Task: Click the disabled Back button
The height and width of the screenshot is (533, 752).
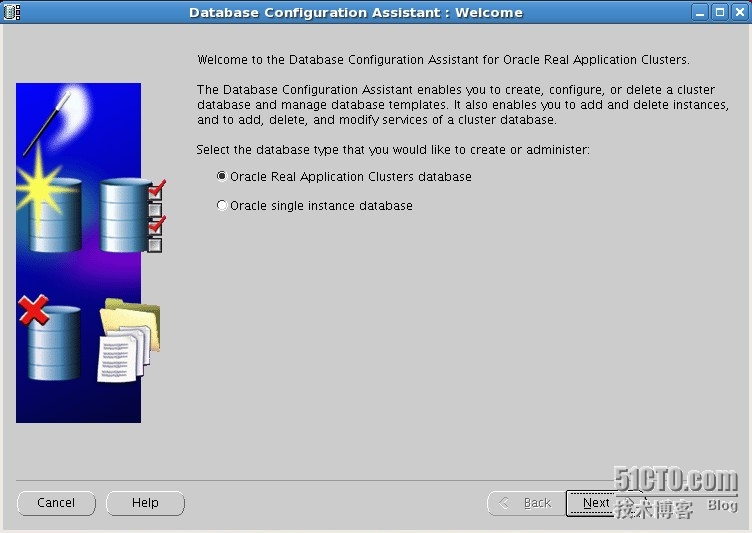Action: pos(527,503)
